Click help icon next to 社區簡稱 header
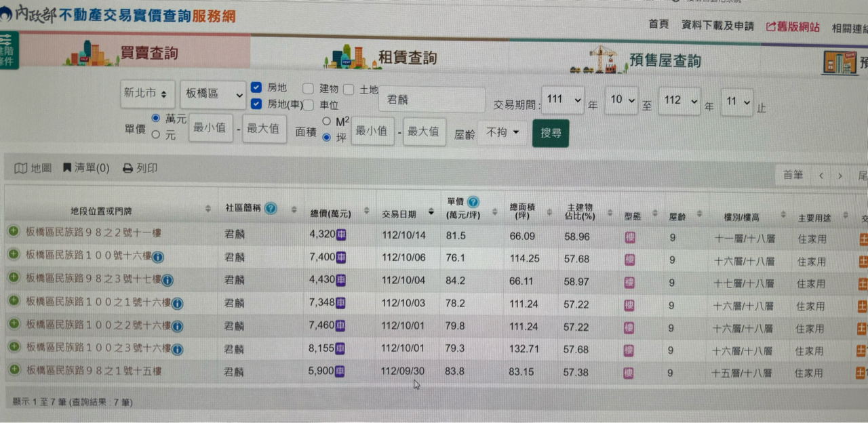 [271, 208]
